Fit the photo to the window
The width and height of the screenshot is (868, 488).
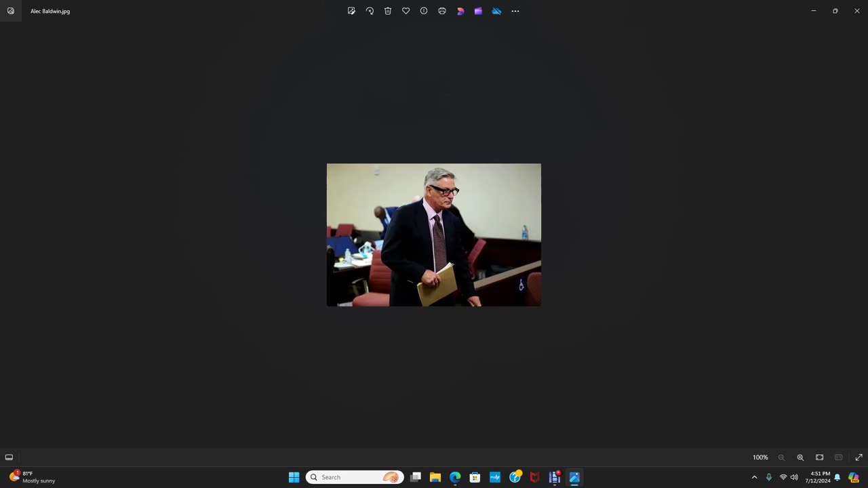[x=819, y=457]
